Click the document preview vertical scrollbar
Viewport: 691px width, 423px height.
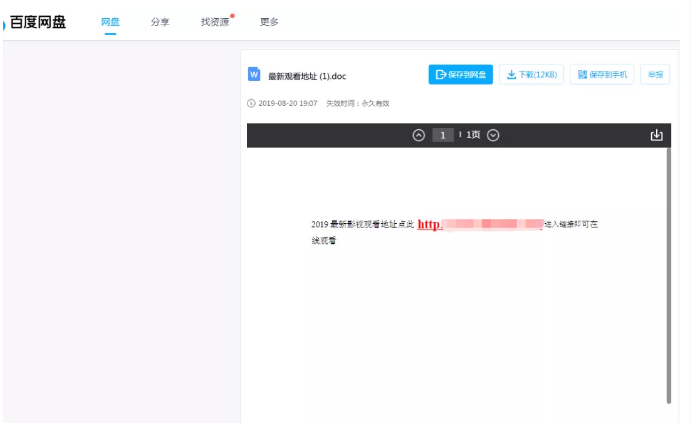tap(669, 276)
